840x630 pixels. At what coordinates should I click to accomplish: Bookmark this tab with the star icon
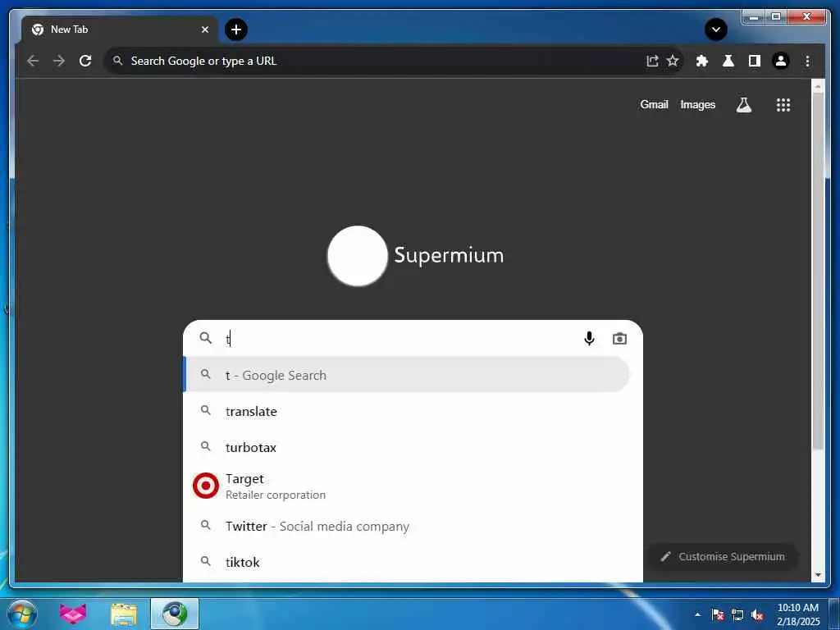click(x=673, y=61)
